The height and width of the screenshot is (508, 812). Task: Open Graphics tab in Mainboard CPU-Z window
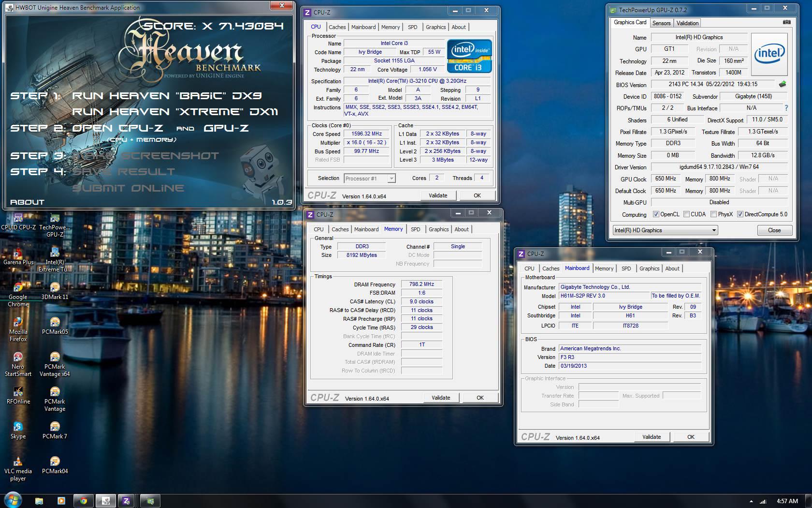click(x=649, y=269)
